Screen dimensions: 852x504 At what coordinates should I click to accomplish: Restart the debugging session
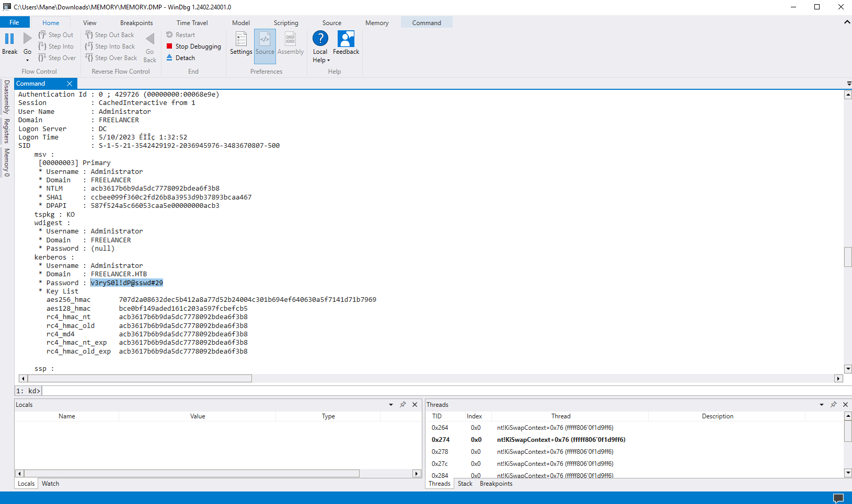pyautogui.click(x=181, y=35)
